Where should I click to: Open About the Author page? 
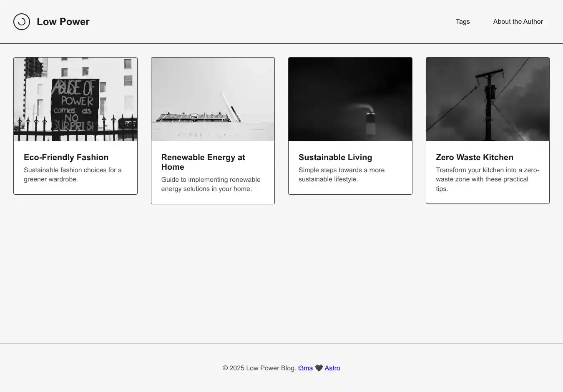pos(518,22)
